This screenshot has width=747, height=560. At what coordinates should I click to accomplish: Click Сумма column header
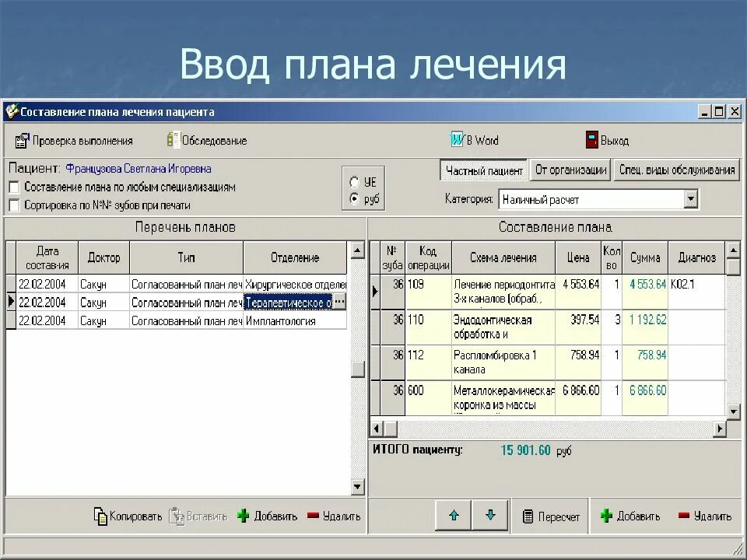pos(645,257)
